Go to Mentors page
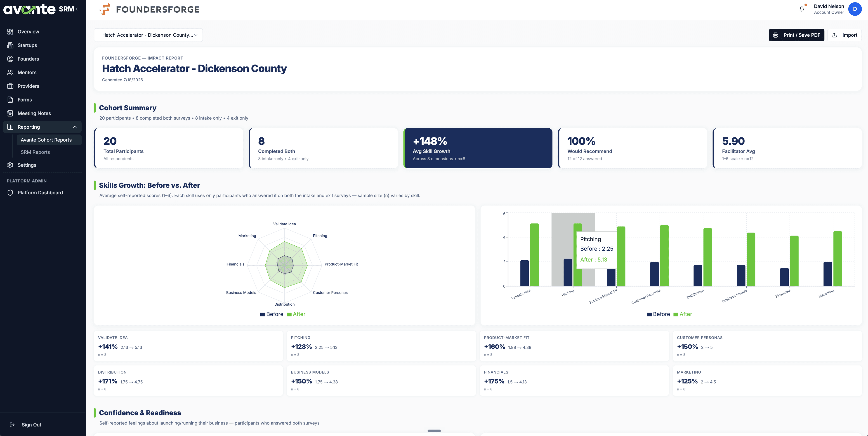868x436 pixels. click(x=42, y=73)
